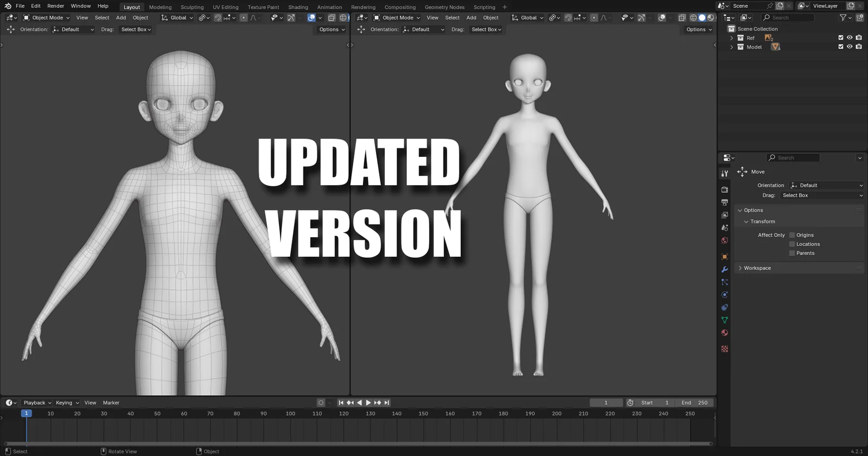868x456 pixels.
Task: Uncheck the Model collection exclude checkbox
Action: pyautogui.click(x=841, y=47)
